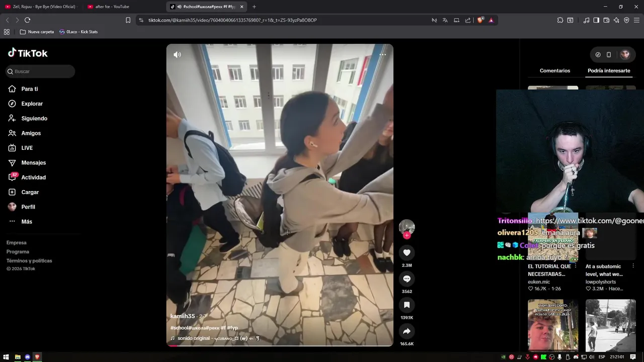
Task: Toggle the browser sidebar panel
Action: [596, 20]
